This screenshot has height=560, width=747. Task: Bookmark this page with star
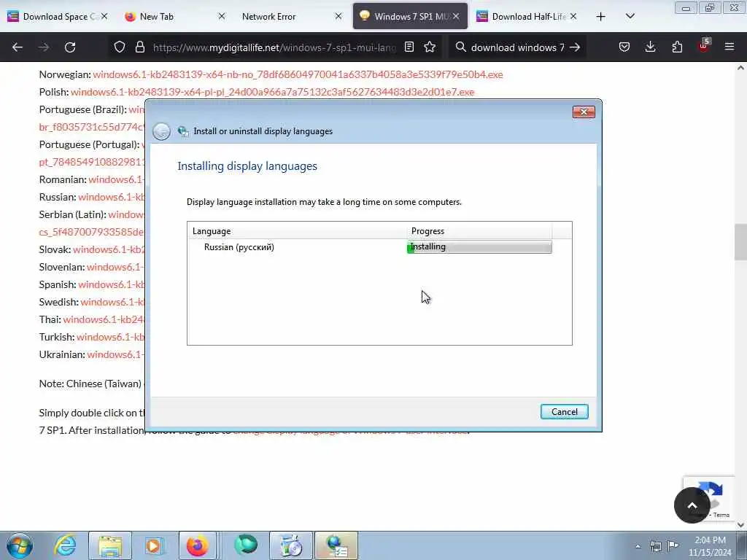[x=430, y=47]
